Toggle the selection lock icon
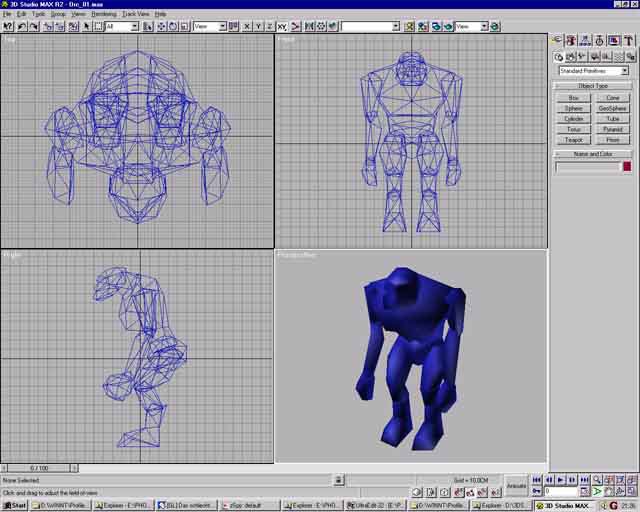The image size is (640, 512). tap(338, 480)
